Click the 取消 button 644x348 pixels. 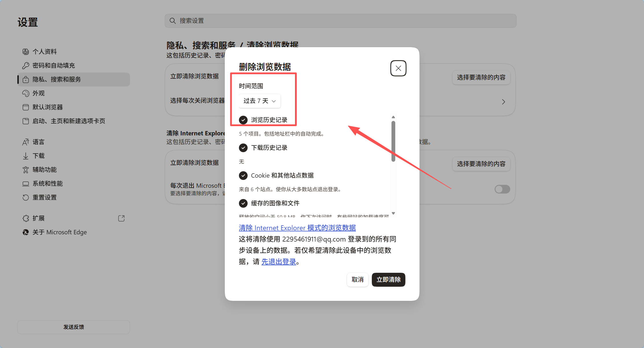point(357,279)
